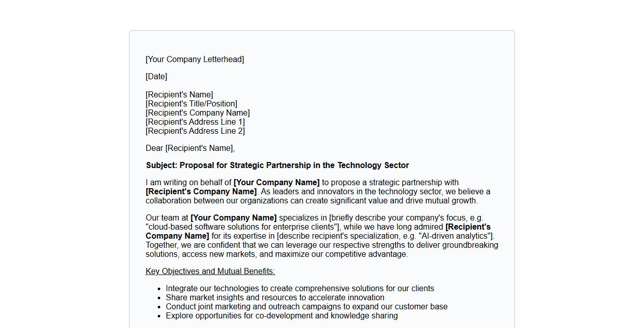Place cursor on [Recipient's Address Line 1]
Viewport: 644px width, 328px height.
coord(195,122)
